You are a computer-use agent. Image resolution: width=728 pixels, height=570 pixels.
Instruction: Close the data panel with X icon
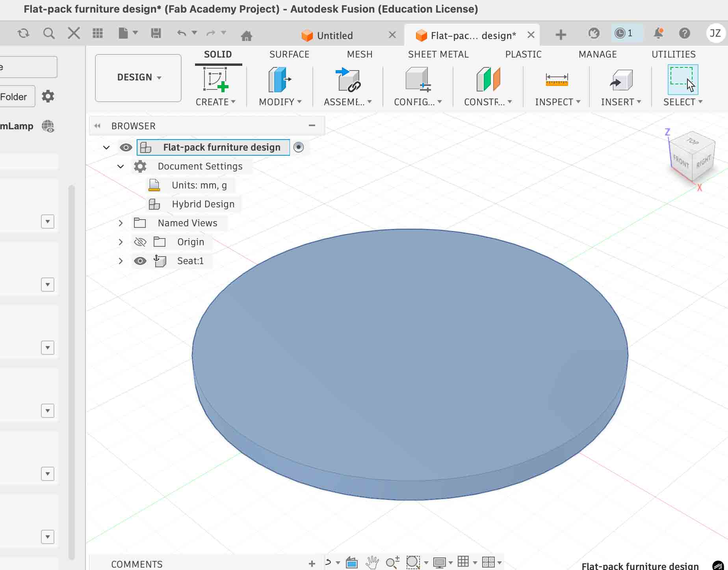pos(74,33)
